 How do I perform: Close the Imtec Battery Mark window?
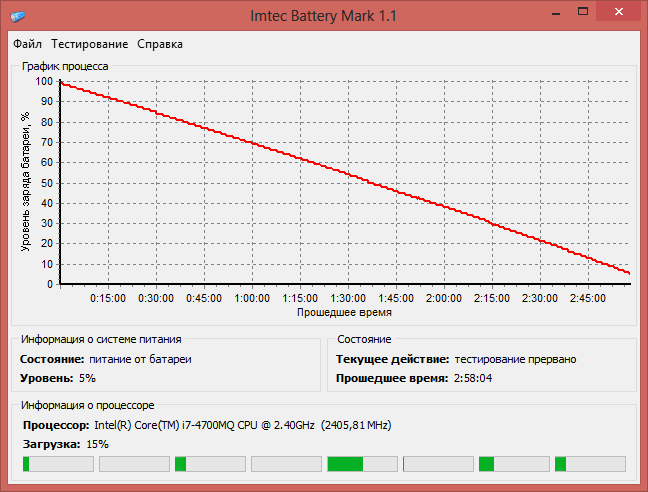click(x=619, y=12)
